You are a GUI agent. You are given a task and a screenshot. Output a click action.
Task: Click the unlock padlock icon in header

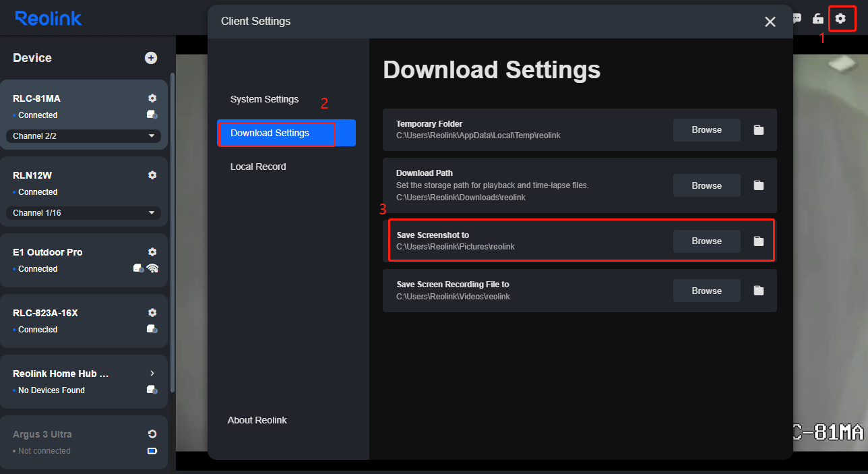[818, 18]
